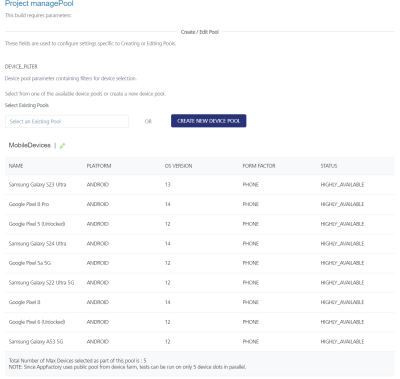The width and height of the screenshot is (400, 379).
Task: Click the PLATFORM column header
Action: [99, 166]
